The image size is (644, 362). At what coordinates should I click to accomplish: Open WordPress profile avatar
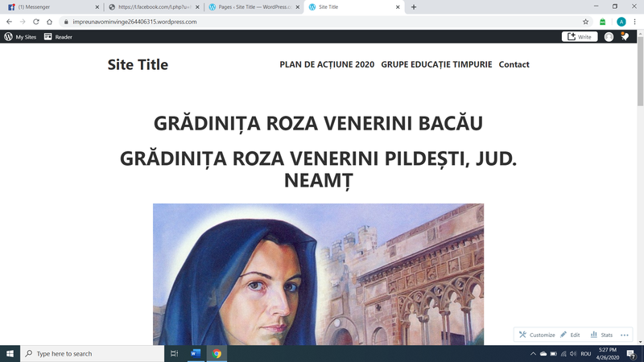pyautogui.click(x=609, y=37)
